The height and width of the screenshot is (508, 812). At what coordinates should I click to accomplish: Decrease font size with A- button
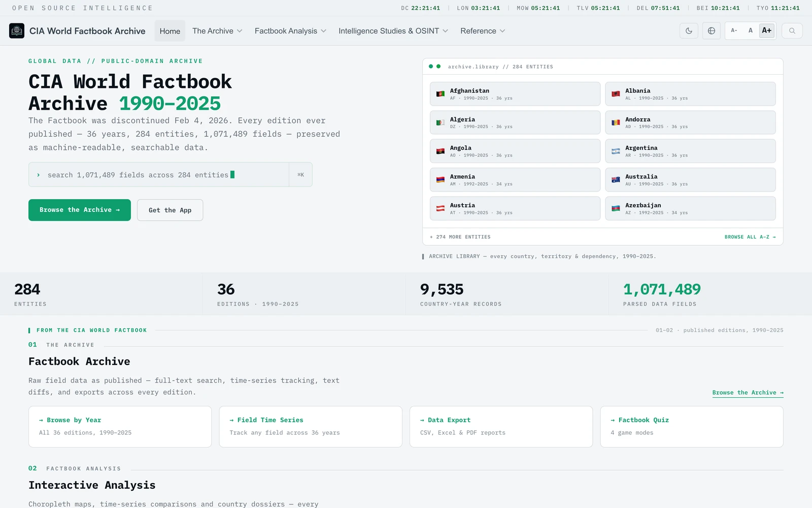734,30
